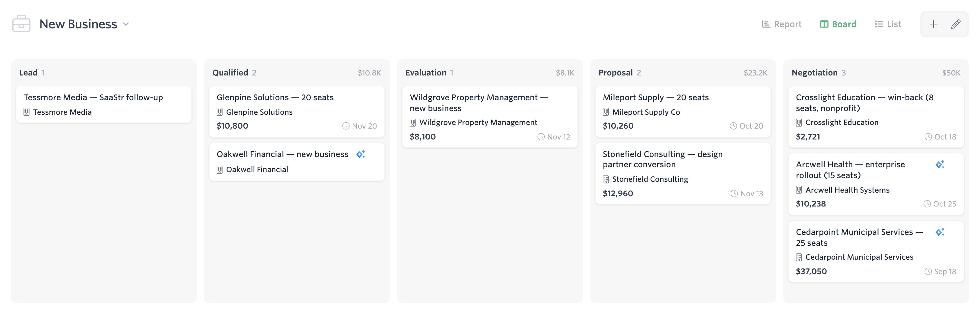The image size is (980, 317).
Task: Select the Board view tab
Action: [x=838, y=24]
